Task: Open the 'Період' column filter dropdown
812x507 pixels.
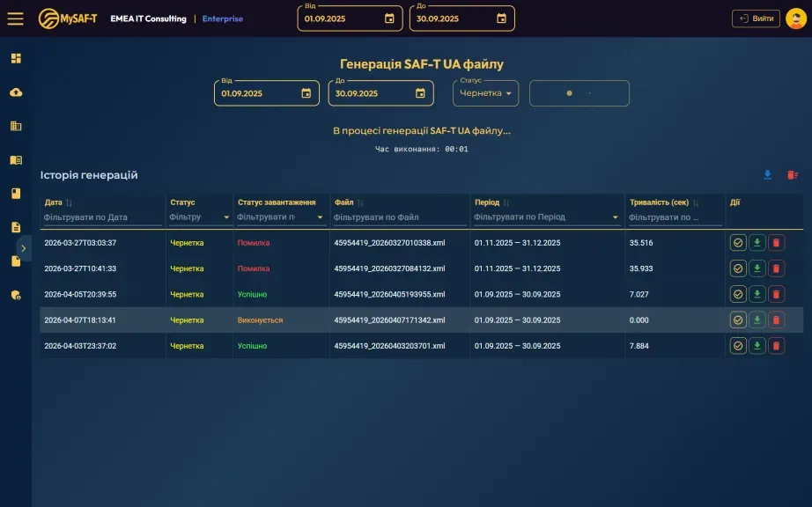Action: (615, 217)
